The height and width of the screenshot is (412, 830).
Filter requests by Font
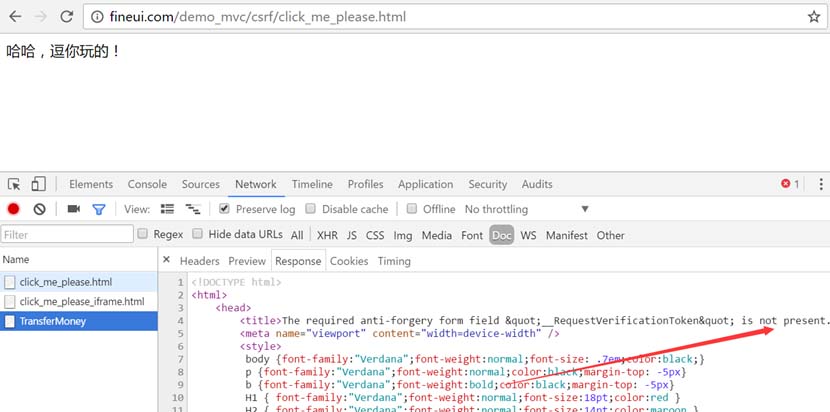[472, 235]
